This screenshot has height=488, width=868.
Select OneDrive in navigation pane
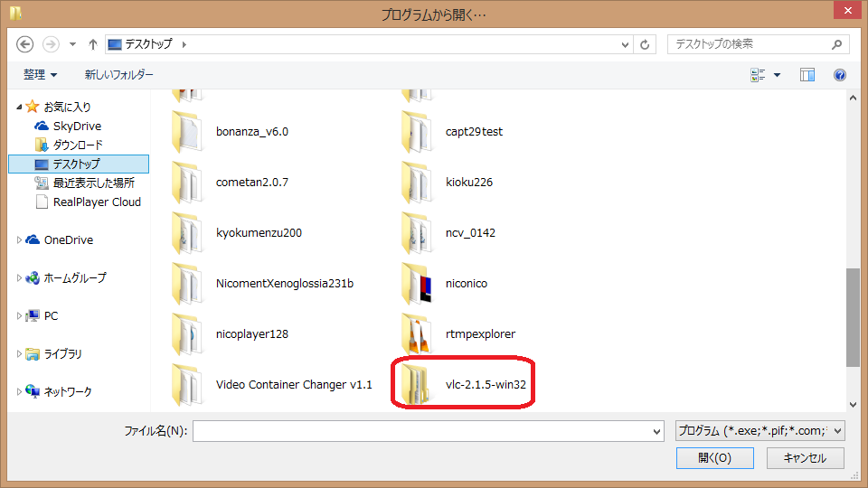click(68, 239)
